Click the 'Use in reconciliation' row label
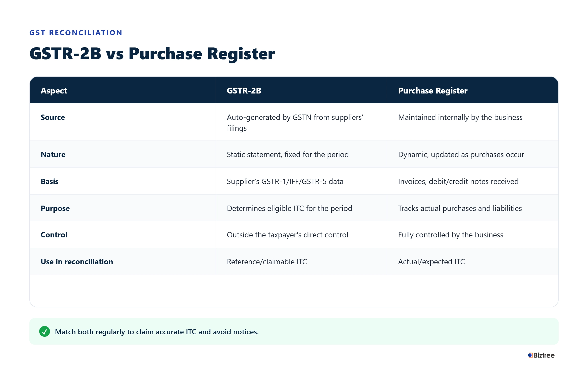Viewport: 588px width, 372px height. (77, 262)
